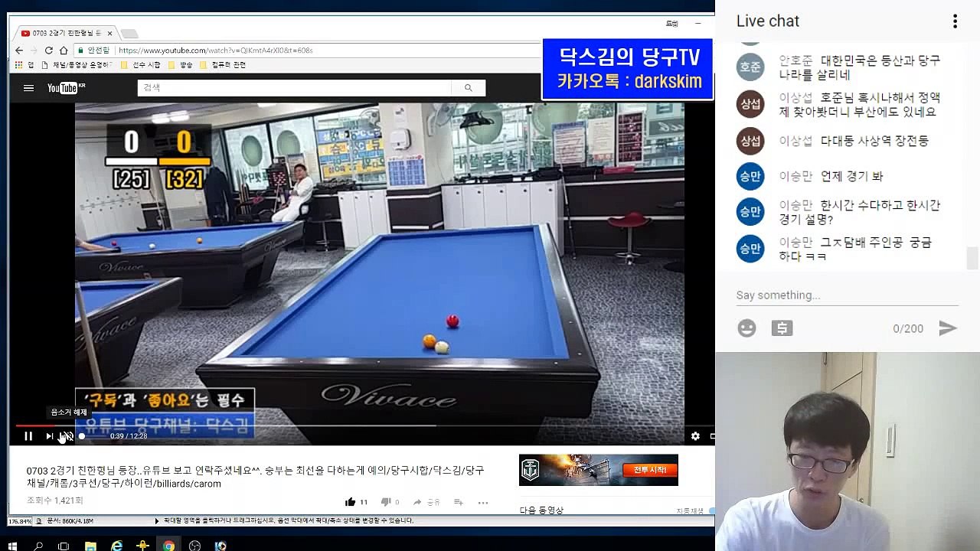Switch to Chrome on the taskbar
Image resolution: width=980 pixels, height=551 pixels.
[168, 546]
